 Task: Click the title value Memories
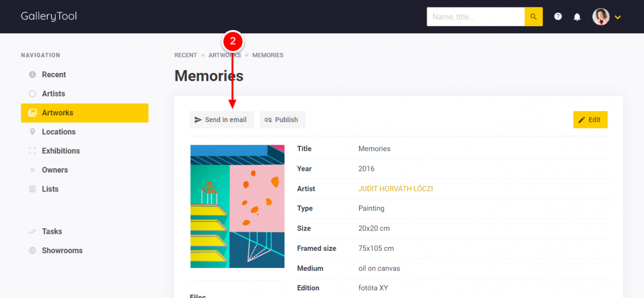click(x=375, y=148)
